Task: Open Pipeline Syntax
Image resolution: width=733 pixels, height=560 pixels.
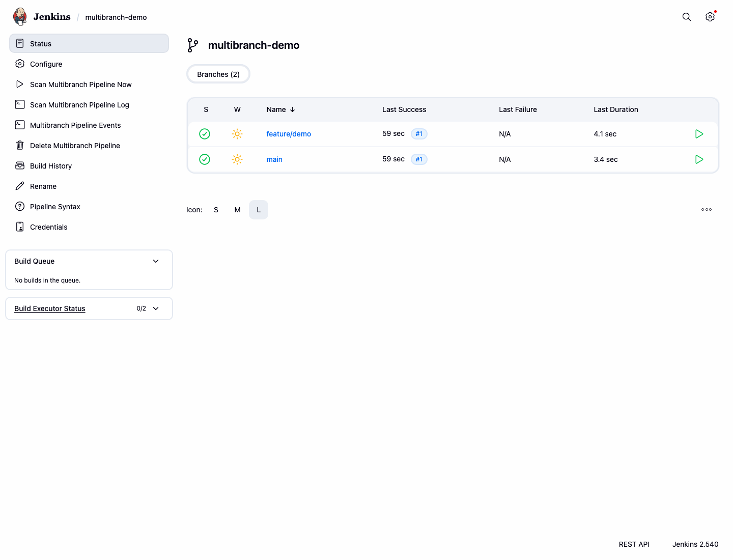Action: 89,206
